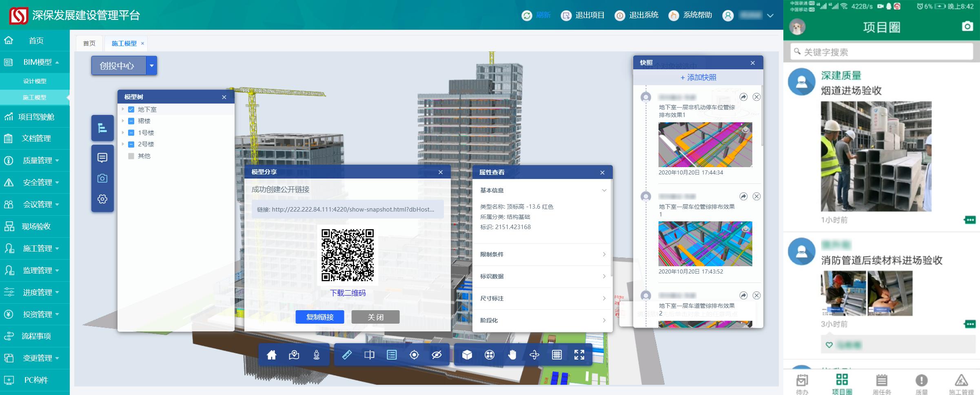Open the map location tool in toolbar

pyautogui.click(x=294, y=355)
